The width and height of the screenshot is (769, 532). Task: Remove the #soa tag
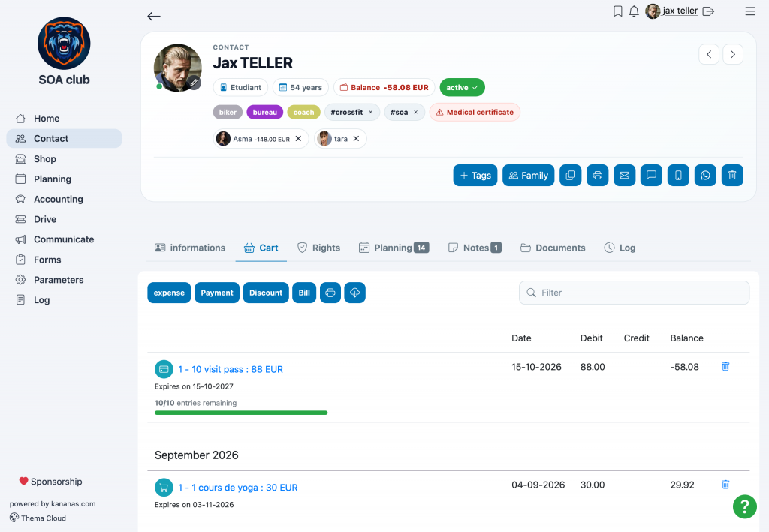(x=415, y=113)
